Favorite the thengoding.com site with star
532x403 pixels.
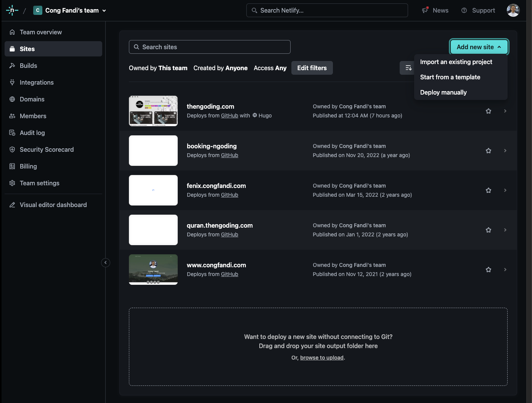coord(489,111)
